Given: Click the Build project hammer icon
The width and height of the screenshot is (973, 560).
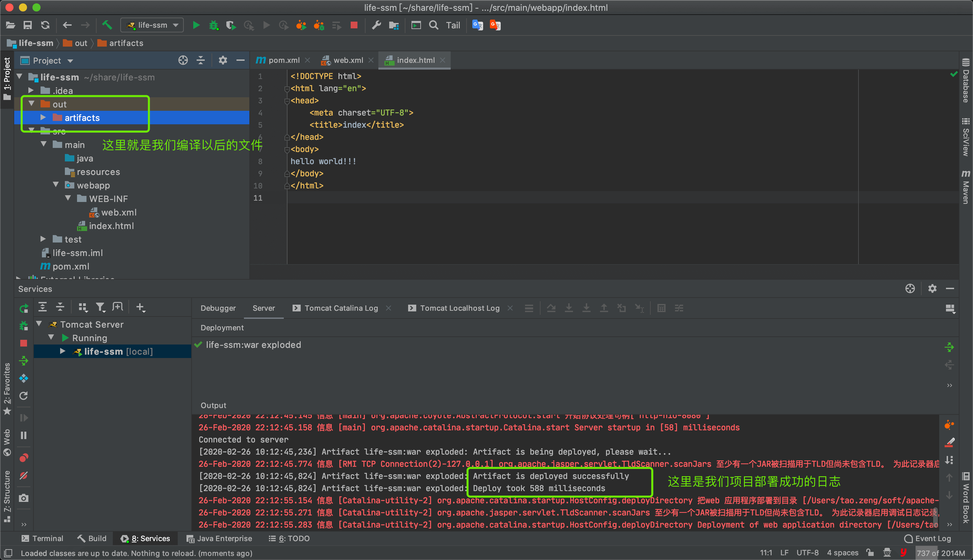Looking at the screenshot, I should [107, 25].
